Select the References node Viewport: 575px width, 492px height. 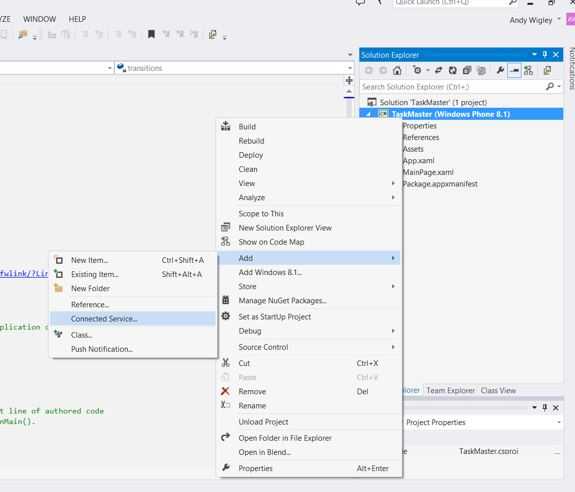point(421,137)
